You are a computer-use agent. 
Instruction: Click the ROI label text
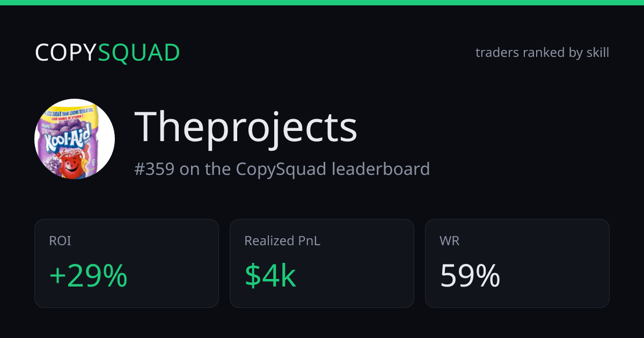tap(60, 241)
